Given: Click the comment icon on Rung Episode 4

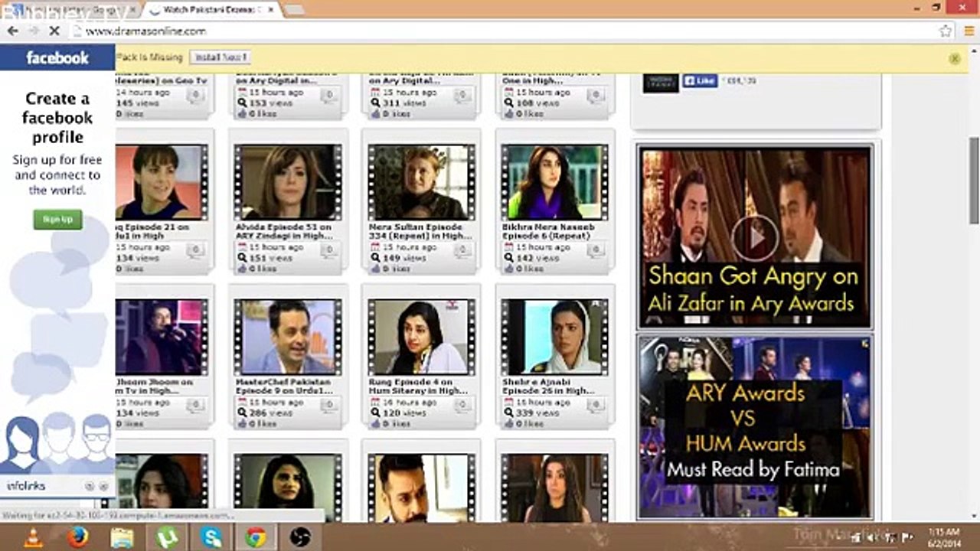Looking at the screenshot, I should pos(462,405).
